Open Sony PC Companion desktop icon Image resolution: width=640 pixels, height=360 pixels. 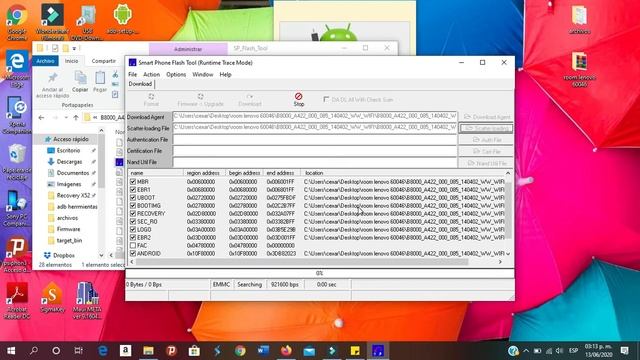coord(17,208)
